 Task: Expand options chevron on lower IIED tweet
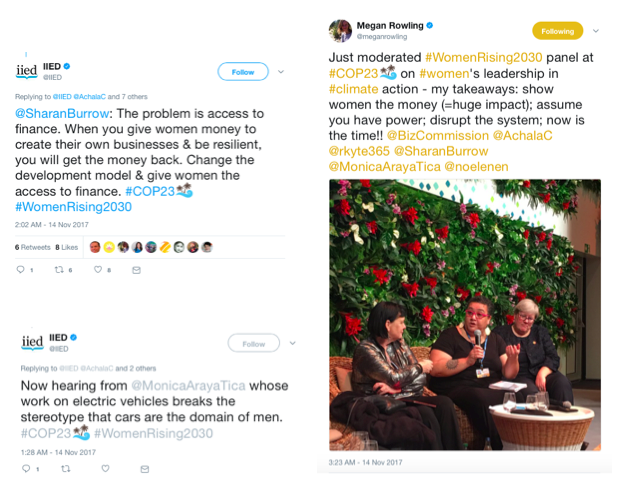pos(292,343)
